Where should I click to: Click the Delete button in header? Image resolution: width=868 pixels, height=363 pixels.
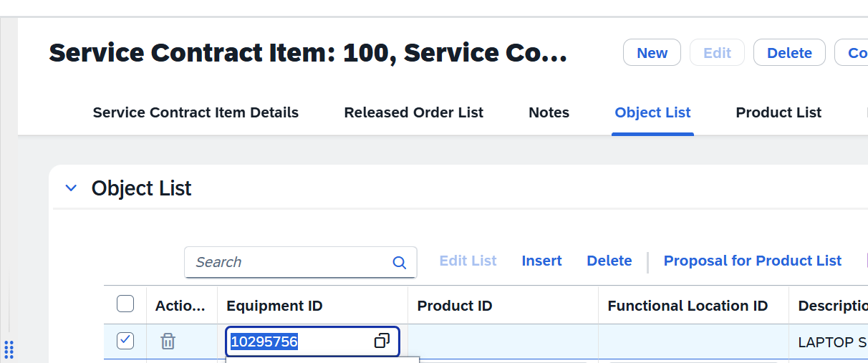pos(789,52)
